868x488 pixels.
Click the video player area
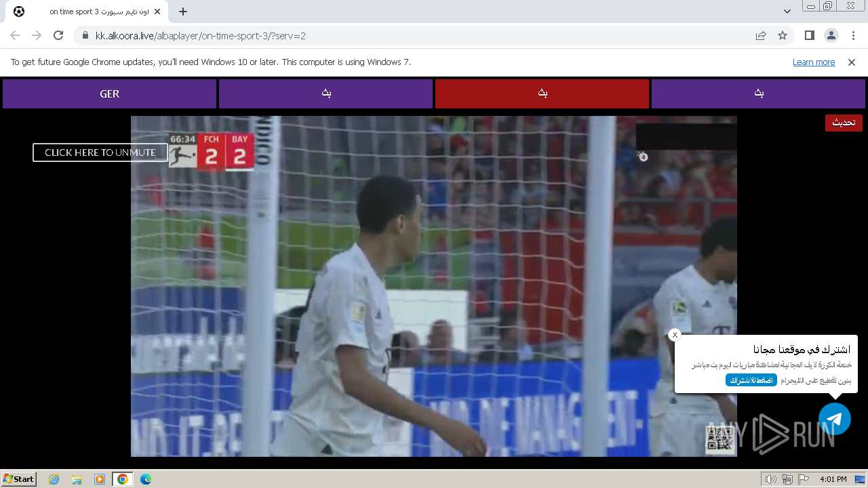pos(433,286)
